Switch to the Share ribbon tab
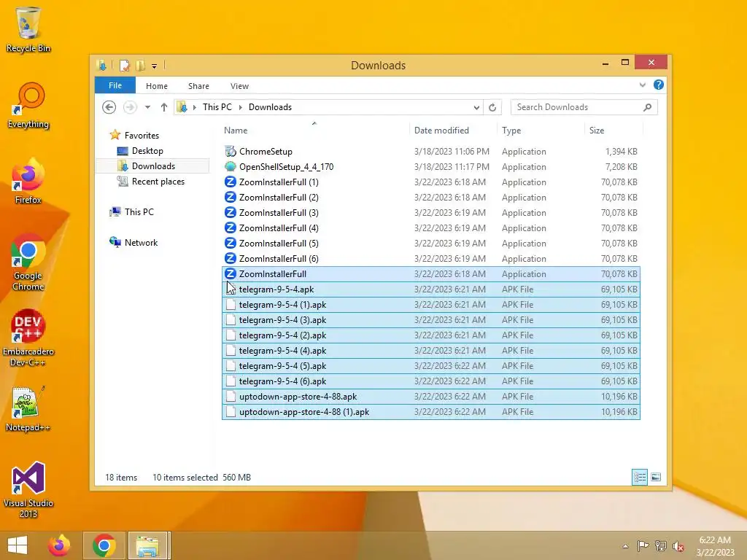Image resolution: width=747 pixels, height=560 pixels. point(198,86)
